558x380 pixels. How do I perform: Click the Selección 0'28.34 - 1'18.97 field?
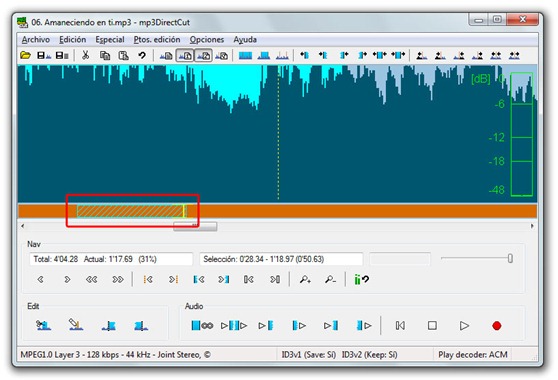(x=281, y=259)
